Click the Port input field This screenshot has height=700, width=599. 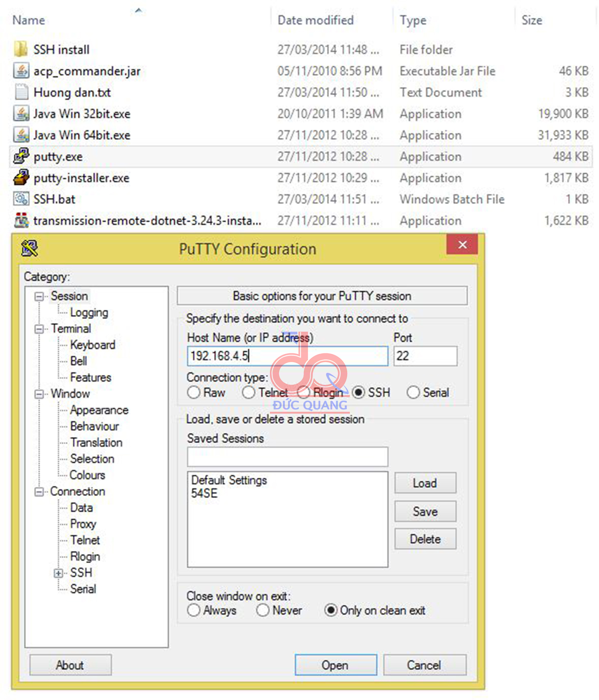click(425, 356)
